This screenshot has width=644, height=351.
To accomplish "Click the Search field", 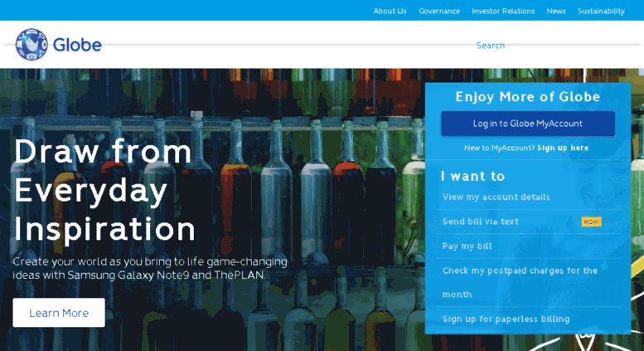I will [x=491, y=45].
